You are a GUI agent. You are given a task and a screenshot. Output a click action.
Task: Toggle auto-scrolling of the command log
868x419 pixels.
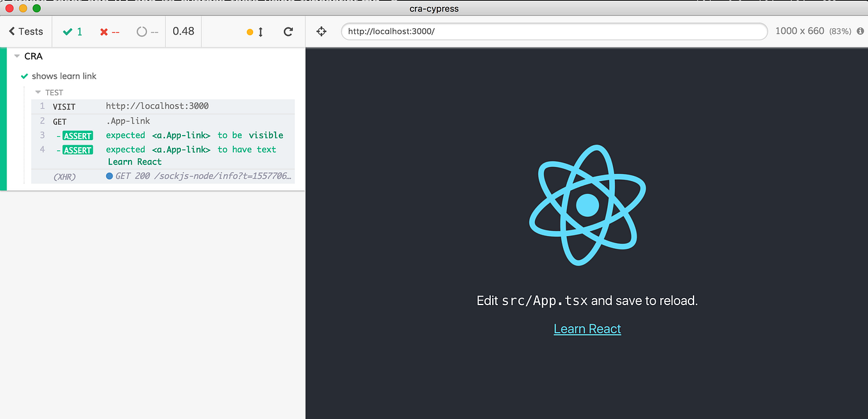[x=254, y=31]
